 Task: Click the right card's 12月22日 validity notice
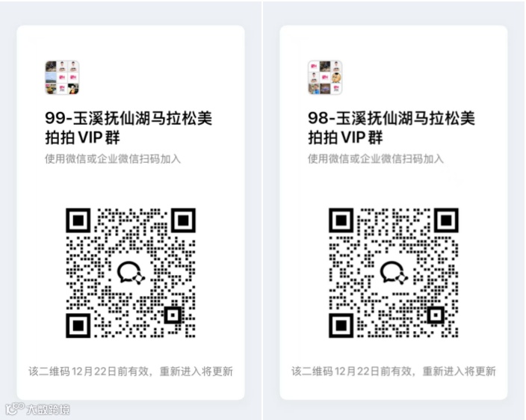394,371
